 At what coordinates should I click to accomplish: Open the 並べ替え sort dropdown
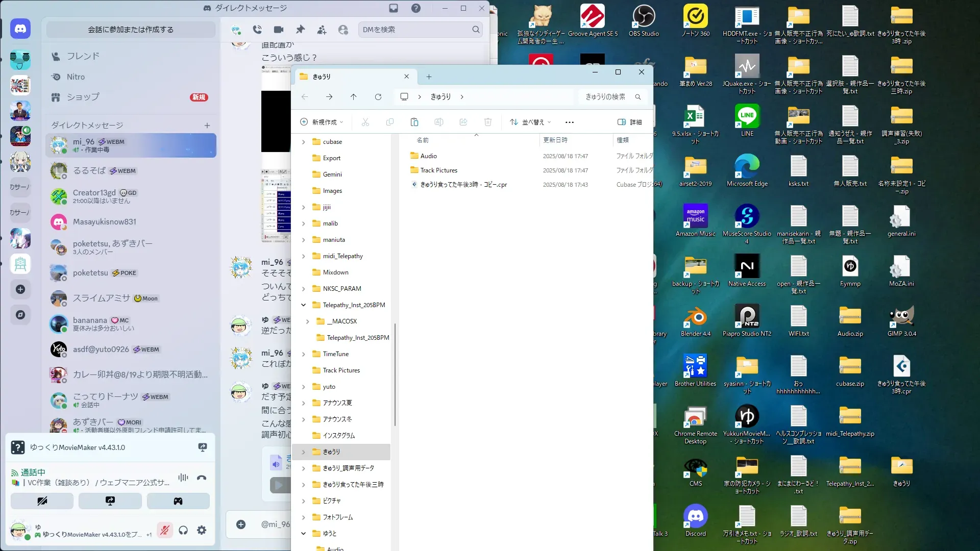pos(530,122)
